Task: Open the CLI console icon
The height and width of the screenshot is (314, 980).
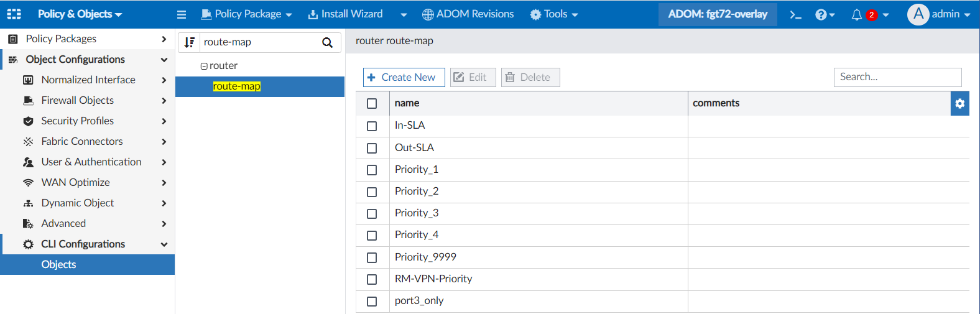Action: (795, 14)
